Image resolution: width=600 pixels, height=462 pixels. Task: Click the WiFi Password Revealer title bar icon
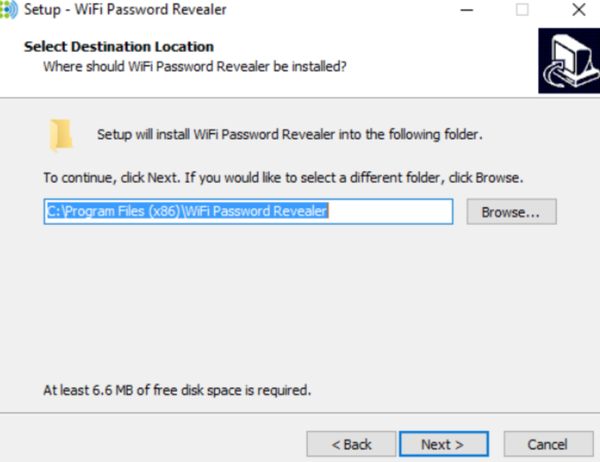[8, 10]
